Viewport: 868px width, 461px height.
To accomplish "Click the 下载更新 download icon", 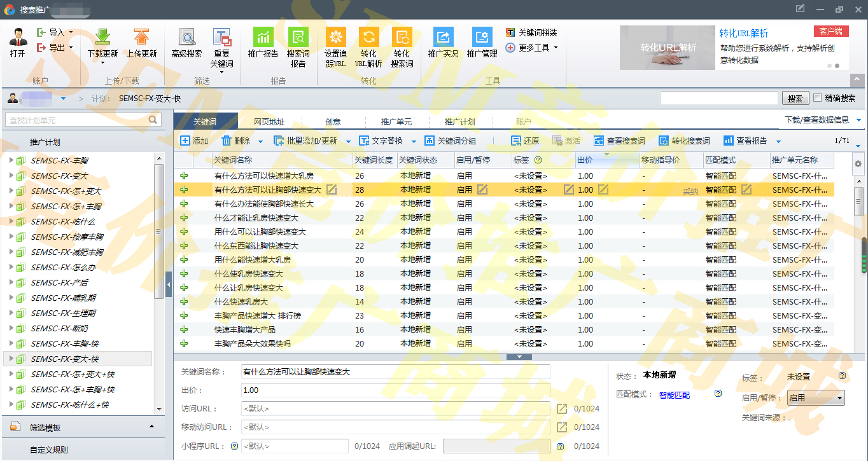I will [x=102, y=37].
